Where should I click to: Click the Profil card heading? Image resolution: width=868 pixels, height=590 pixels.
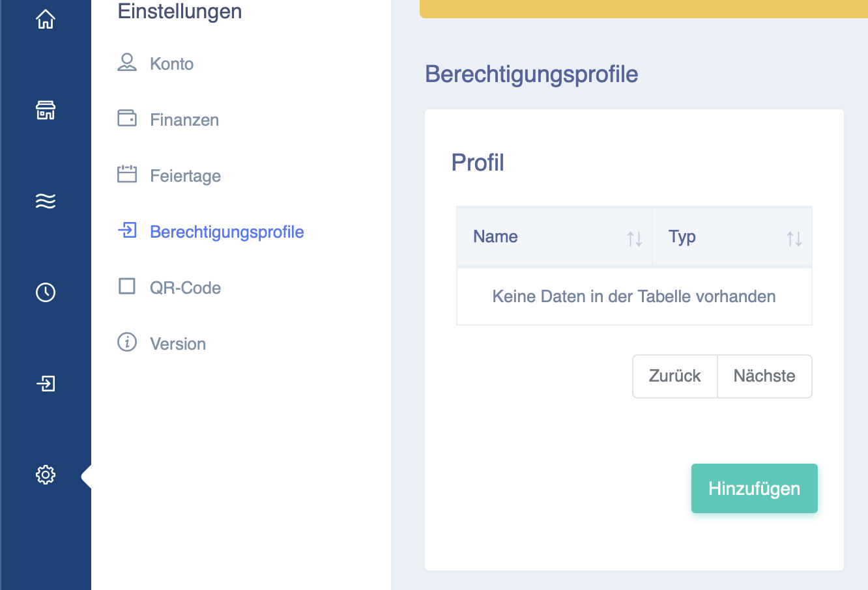click(478, 162)
